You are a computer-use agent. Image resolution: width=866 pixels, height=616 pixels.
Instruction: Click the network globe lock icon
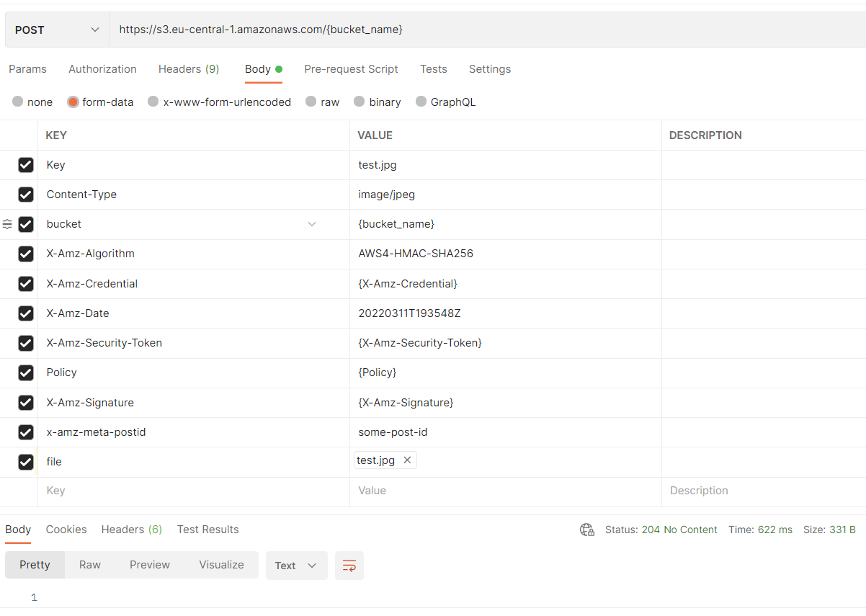click(587, 530)
